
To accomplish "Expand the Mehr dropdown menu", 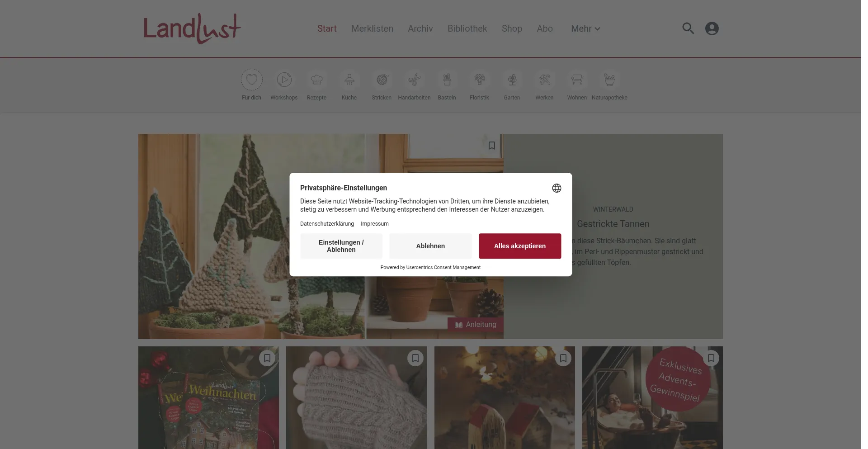I will pyautogui.click(x=585, y=28).
